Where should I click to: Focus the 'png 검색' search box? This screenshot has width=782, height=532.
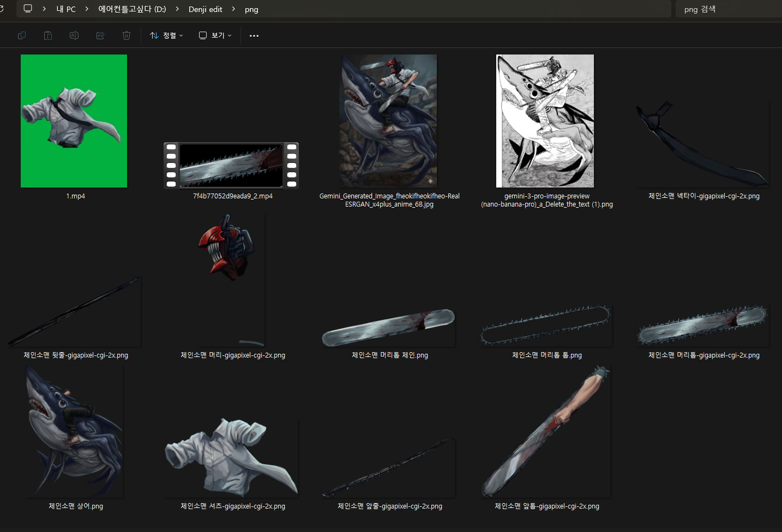(x=729, y=9)
